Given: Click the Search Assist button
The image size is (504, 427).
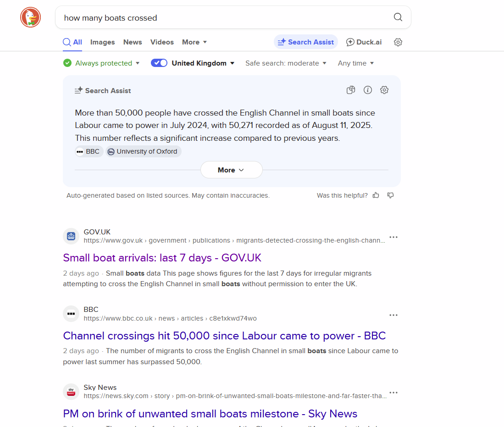Looking at the screenshot, I should (305, 42).
